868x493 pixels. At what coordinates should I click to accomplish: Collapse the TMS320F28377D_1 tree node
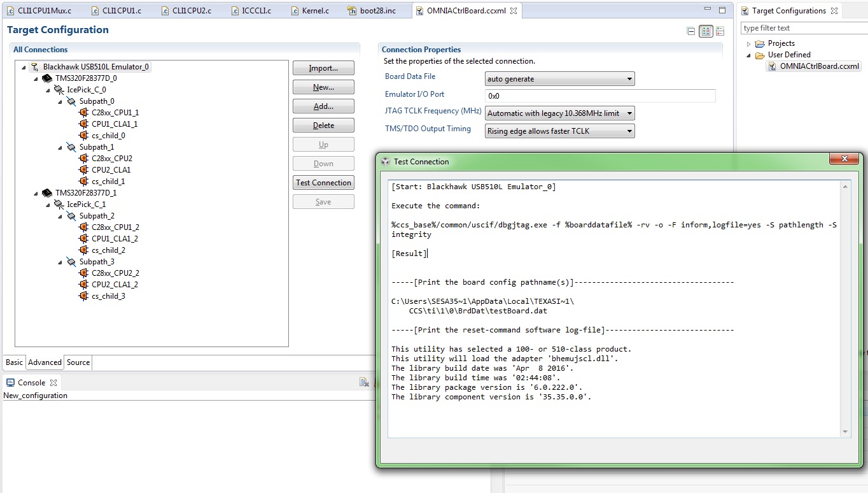(x=36, y=193)
